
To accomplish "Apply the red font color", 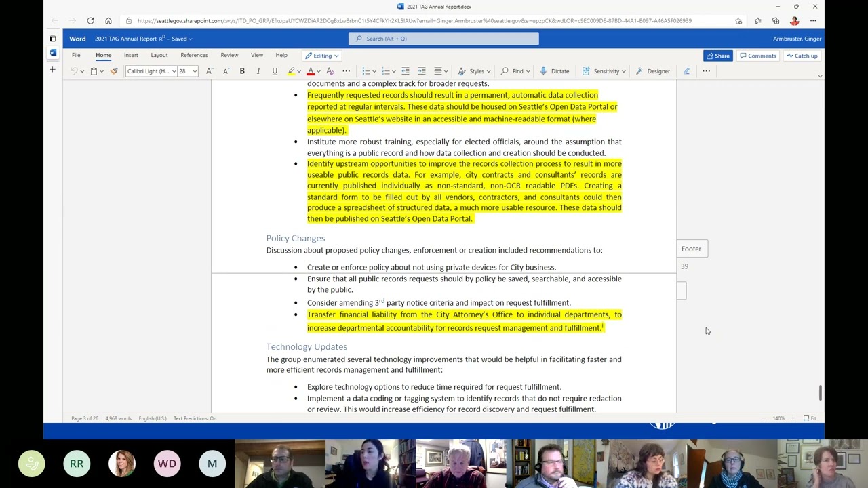I will click(x=311, y=71).
